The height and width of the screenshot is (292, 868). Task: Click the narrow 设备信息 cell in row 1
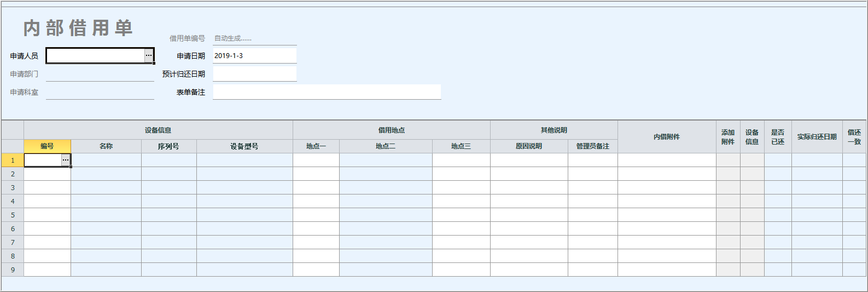point(752,160)
